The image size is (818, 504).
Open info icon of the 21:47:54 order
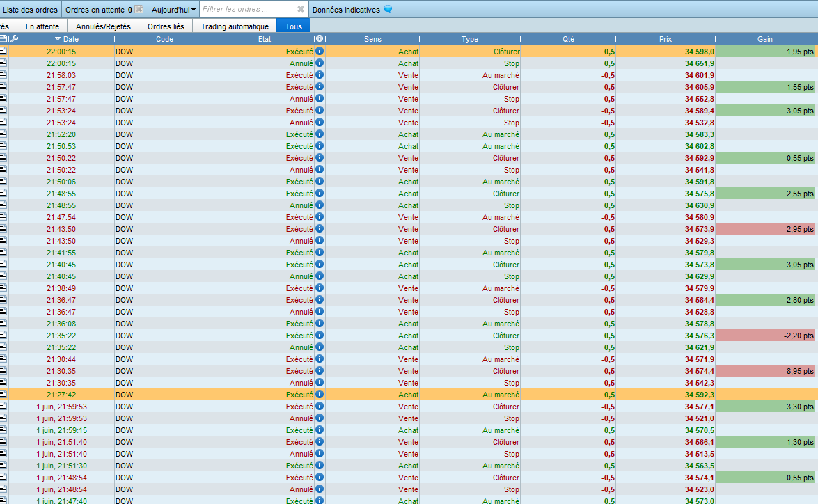tap(320, 216)
